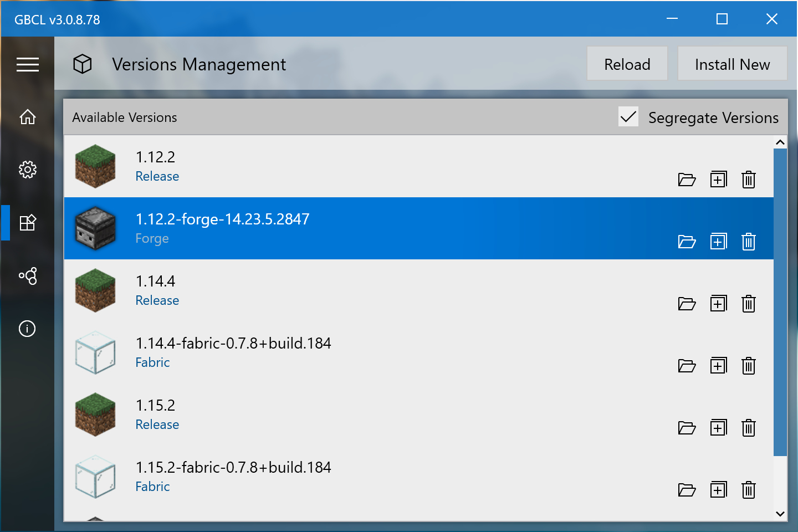Maximize the GBCL window
This screenshot has width=798, height=532.
(722, 19)
